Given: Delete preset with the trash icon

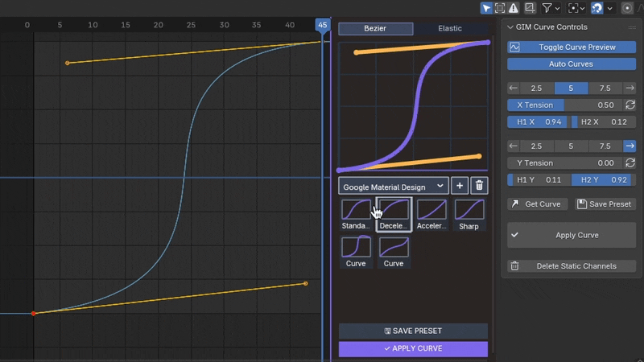Looking at the screenshot, I should coord(479,186).
